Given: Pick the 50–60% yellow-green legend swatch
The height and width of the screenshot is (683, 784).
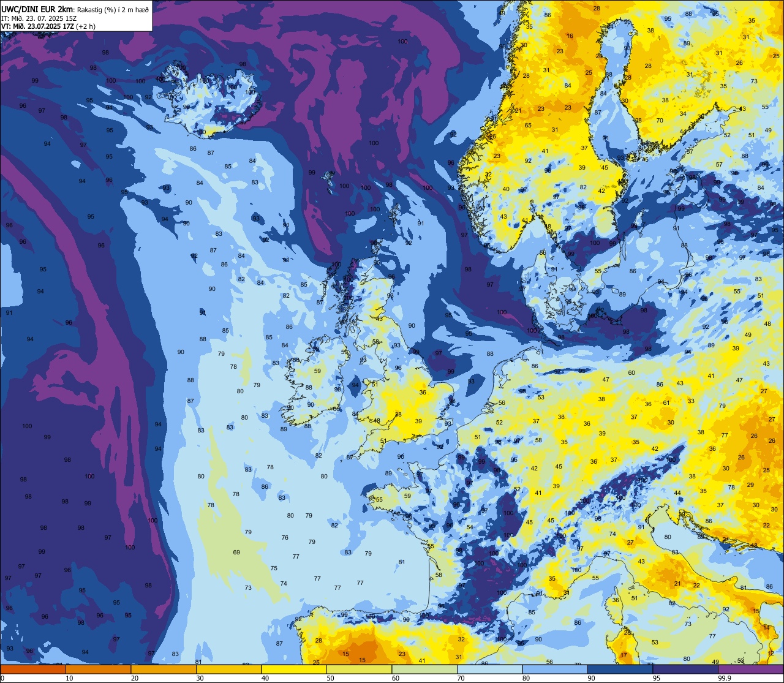Looking at the screenshot, I should point(359,669).
